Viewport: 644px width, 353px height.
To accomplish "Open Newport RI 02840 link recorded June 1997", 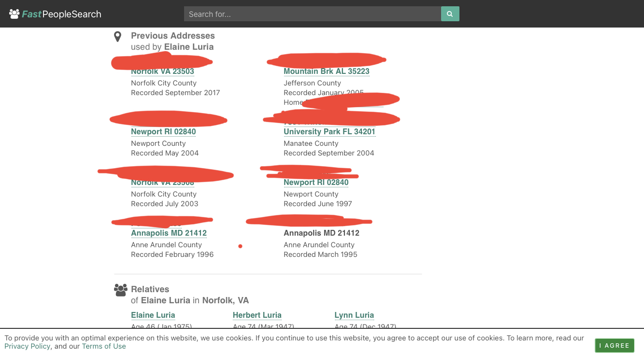I will click(x=316, y=183).
